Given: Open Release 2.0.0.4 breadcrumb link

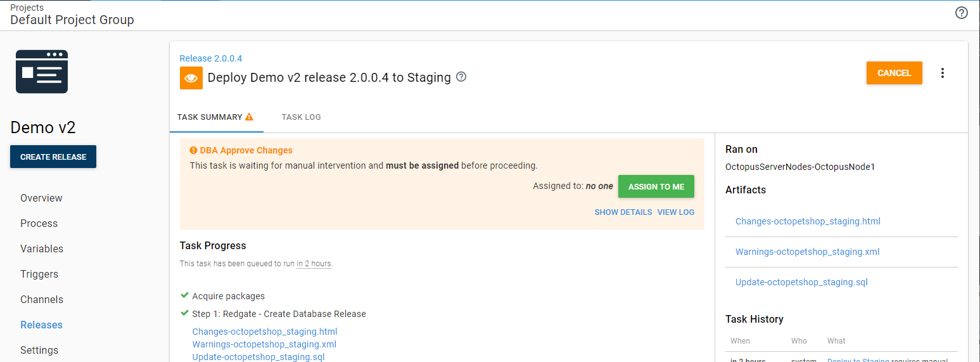Looking at the screenshot, I should coord(210,58).
